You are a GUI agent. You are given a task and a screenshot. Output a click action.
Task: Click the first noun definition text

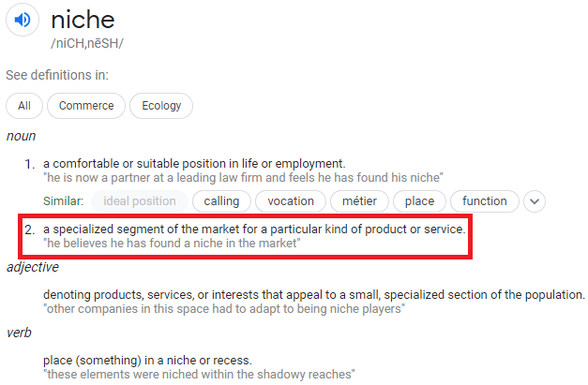194,164
